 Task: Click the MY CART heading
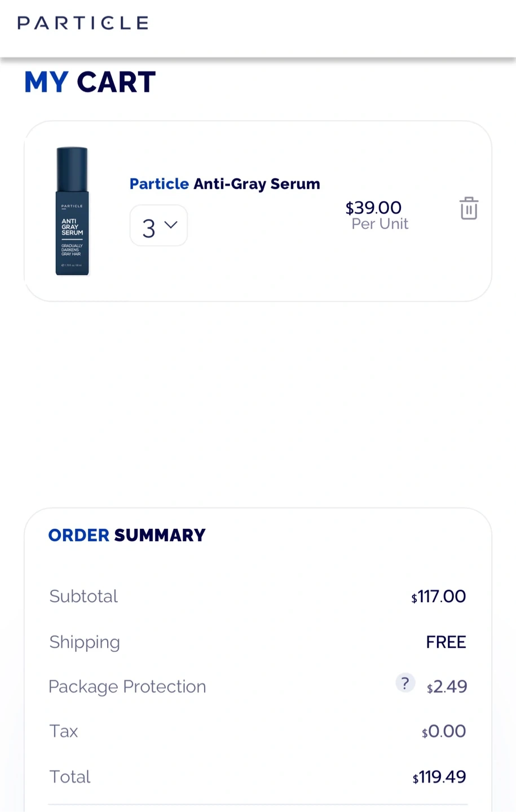(x=90, y=82)
